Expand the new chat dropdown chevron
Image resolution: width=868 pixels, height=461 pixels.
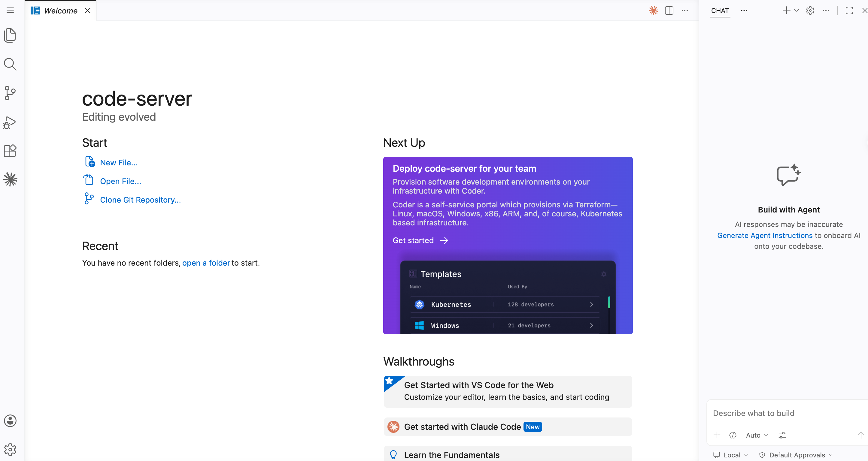pos(797,11)
